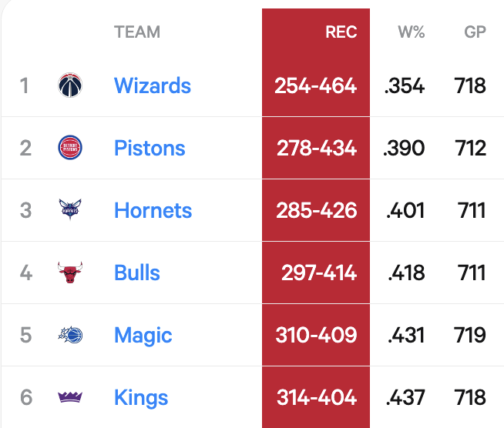
Task: Click the Wizards 254-464 record cell
Action: point(315,85)
